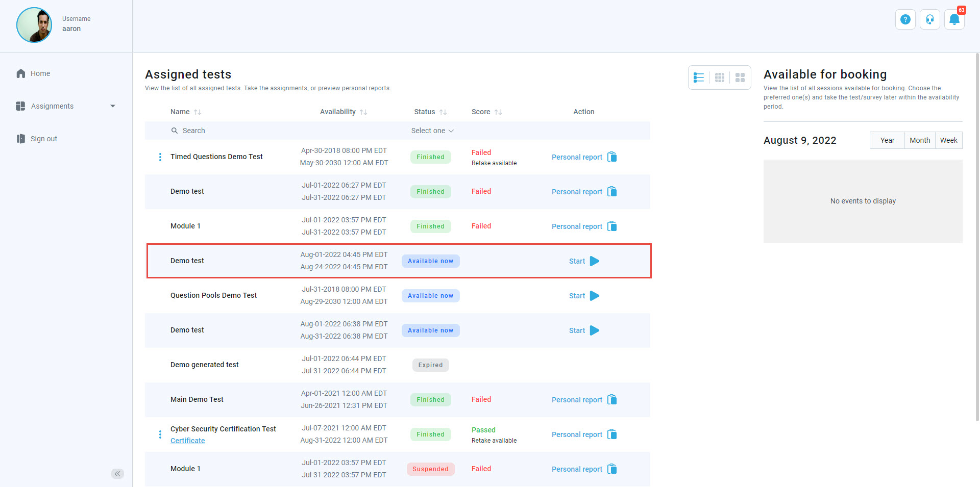Open the help question mark icon

[x=905, y=20]
